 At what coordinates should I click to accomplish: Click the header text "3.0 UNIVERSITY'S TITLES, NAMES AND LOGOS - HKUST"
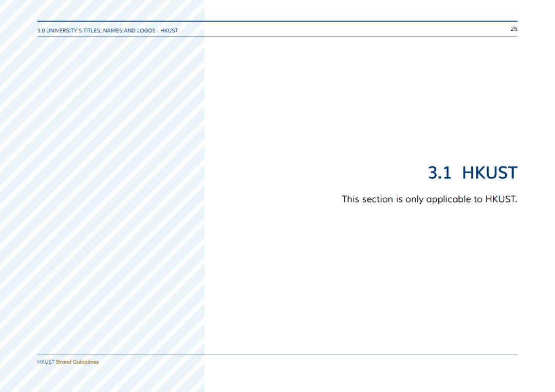(x=107, y=31)
